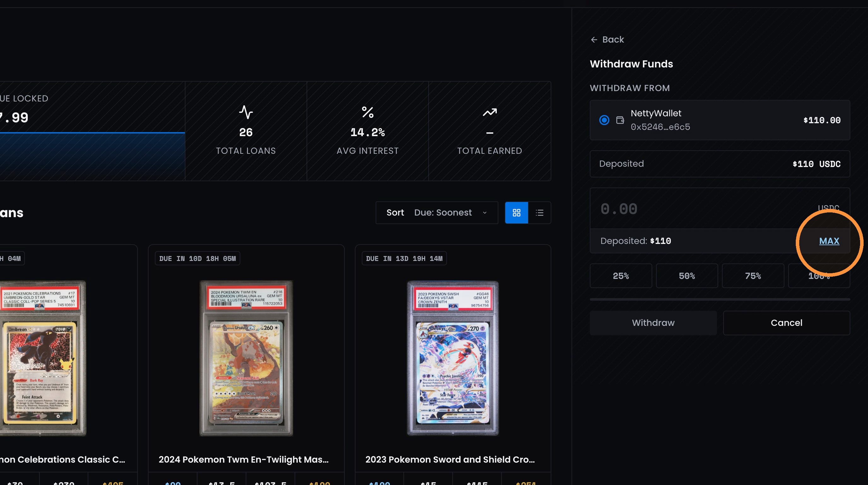Click the wallet address "0x5246…e6c5"
This screenshot has width=868, height=485.
[660, 127]
